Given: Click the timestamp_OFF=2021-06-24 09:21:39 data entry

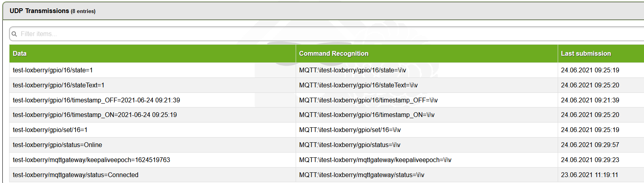Looking at the screenshot, I should (x=96, y=100).
